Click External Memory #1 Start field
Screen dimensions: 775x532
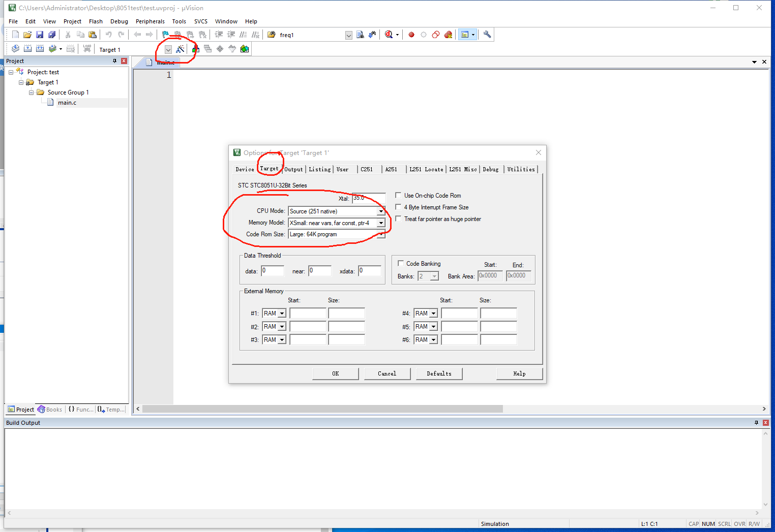click(308, 314)
